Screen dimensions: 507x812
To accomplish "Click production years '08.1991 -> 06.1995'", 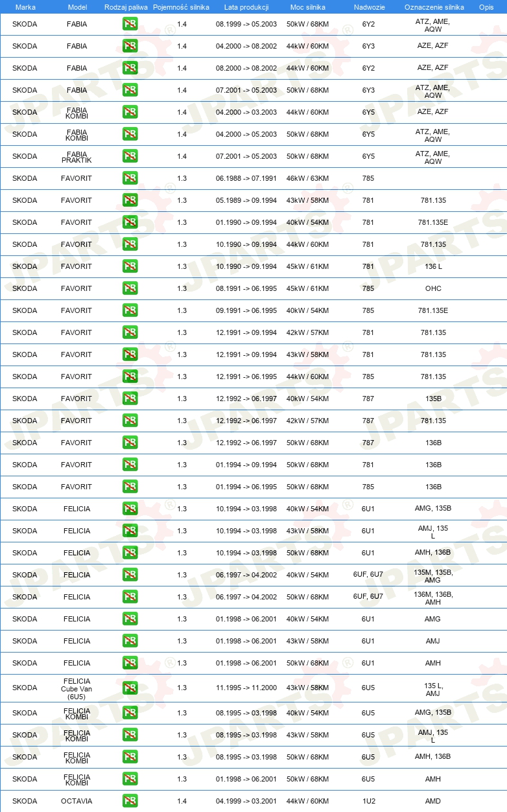I will pyautogui.click(x=246, y=288).
